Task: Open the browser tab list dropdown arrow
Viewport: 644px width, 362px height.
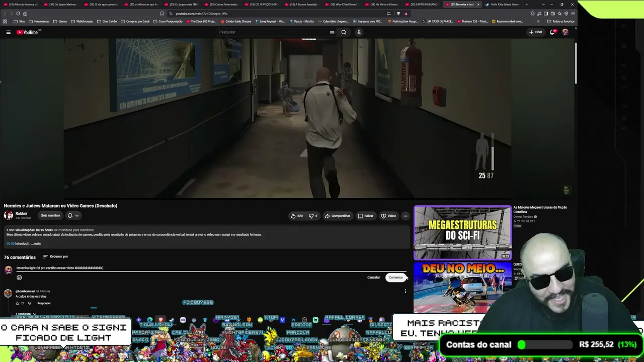Action: tap(543, 5)
